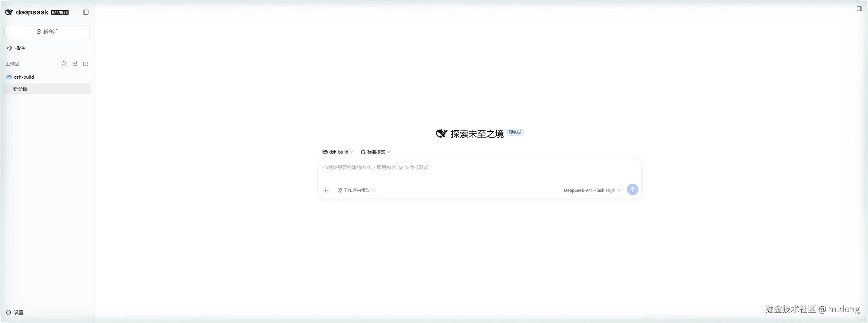
Task: Open the 新会话 conversation in sidebar
Action: click(47, 89)
